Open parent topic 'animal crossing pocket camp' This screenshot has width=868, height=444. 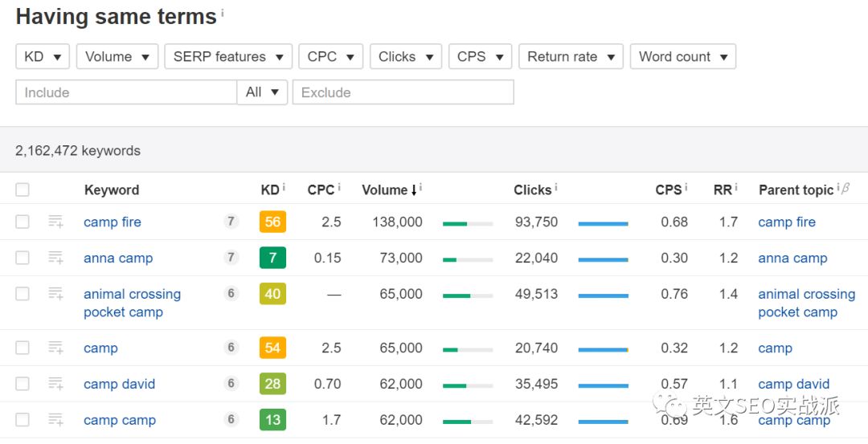[806, 303]
